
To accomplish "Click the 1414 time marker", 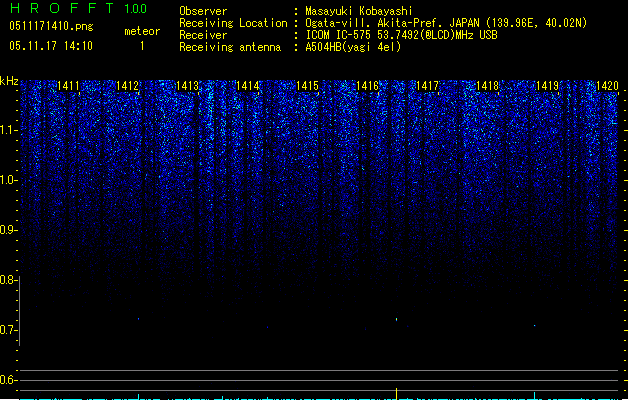I will (248, 86).
